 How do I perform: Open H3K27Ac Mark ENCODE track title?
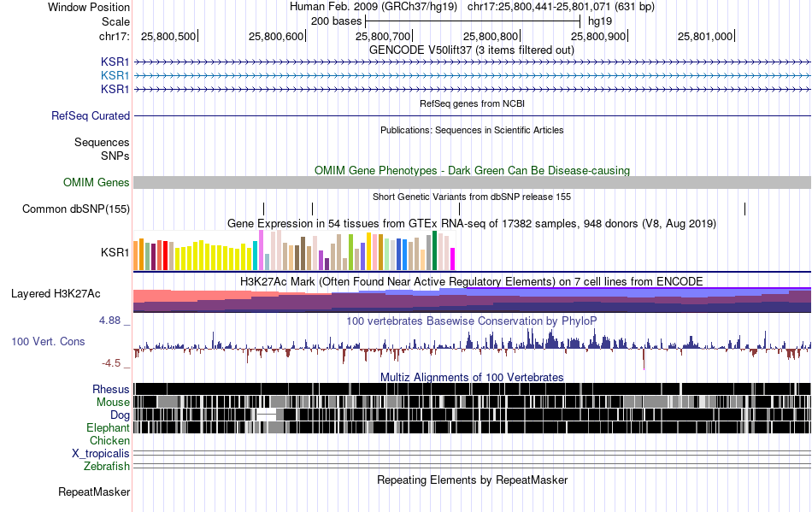[x=472, y=281]
